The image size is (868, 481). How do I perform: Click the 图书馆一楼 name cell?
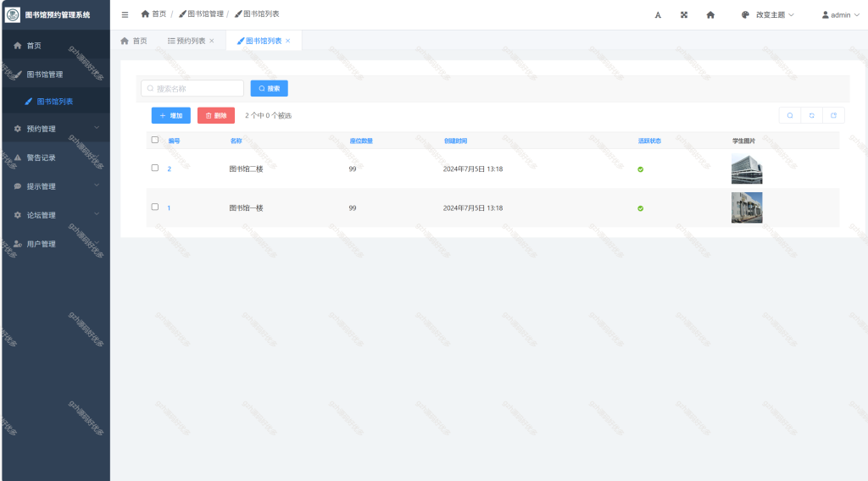247,208
